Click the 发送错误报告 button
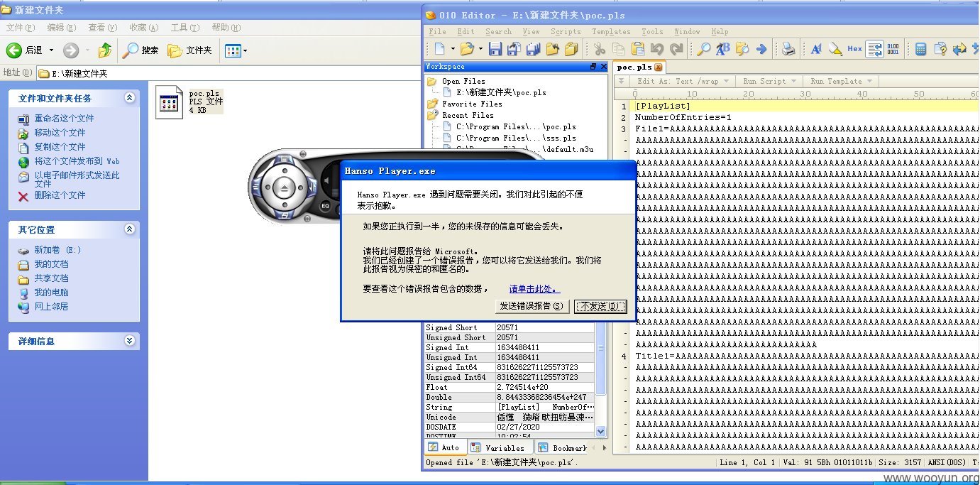Viewport: 980px width, 485px height. pos(532,306)
